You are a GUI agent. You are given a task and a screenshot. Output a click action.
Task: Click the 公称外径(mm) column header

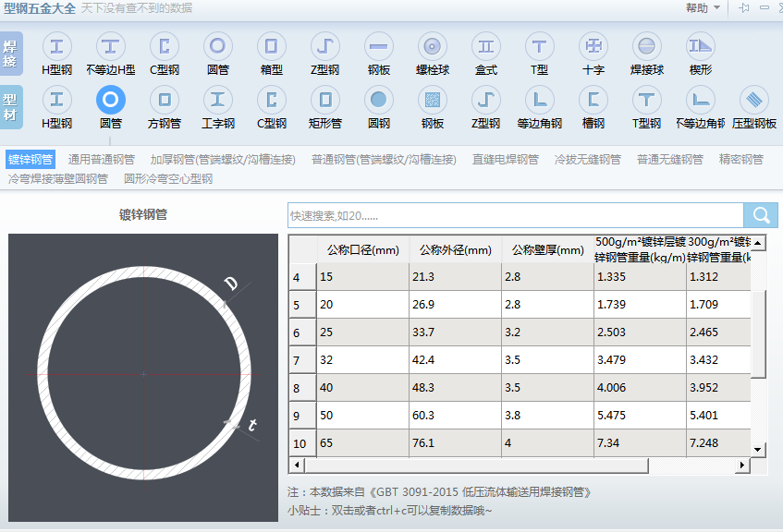pyautogui.click(x=456, y=249)
